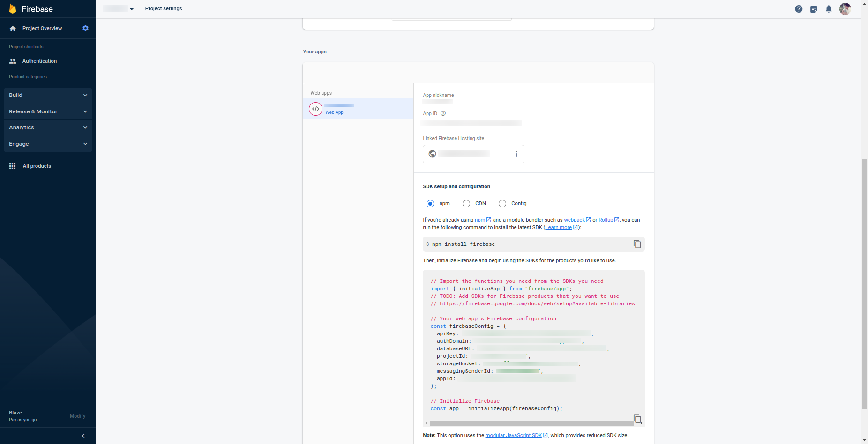Image resolution: width=868 pixels, height=444 pixels.
Task: Click the hosting site globe icon
Action: 433,154
